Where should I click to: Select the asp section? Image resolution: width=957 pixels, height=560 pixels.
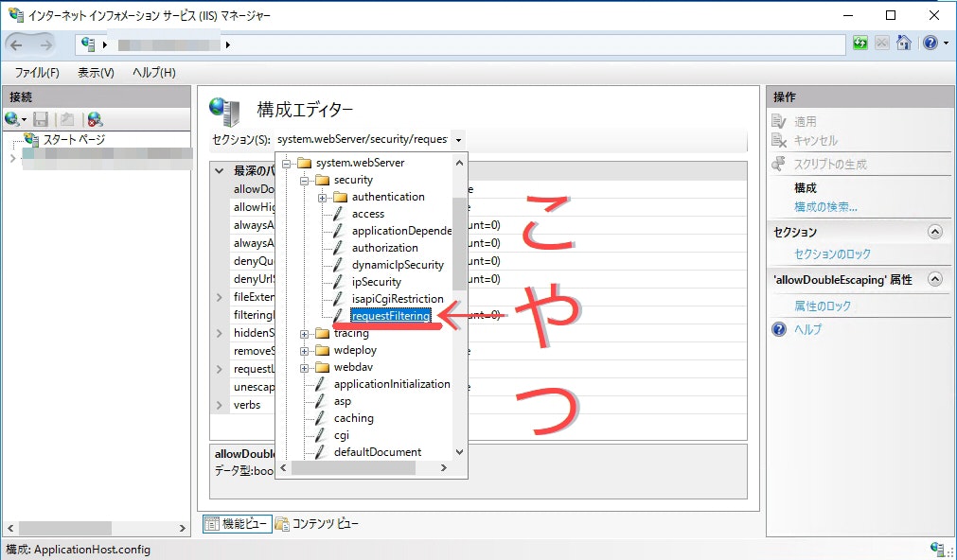[x=343, y=401]
